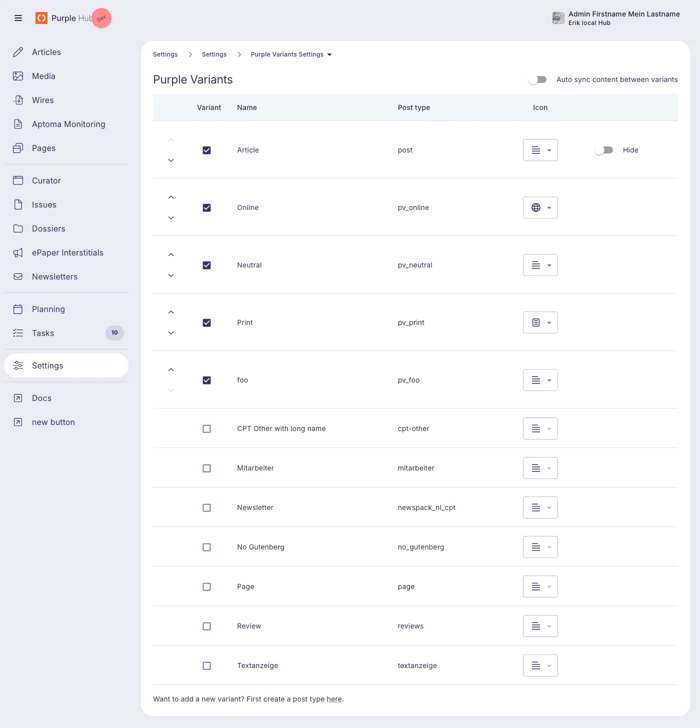The height and width of the screenshot is (728, 700).
Task: Uncheck the Online variant checkbox
Action: tap(206, 207)
